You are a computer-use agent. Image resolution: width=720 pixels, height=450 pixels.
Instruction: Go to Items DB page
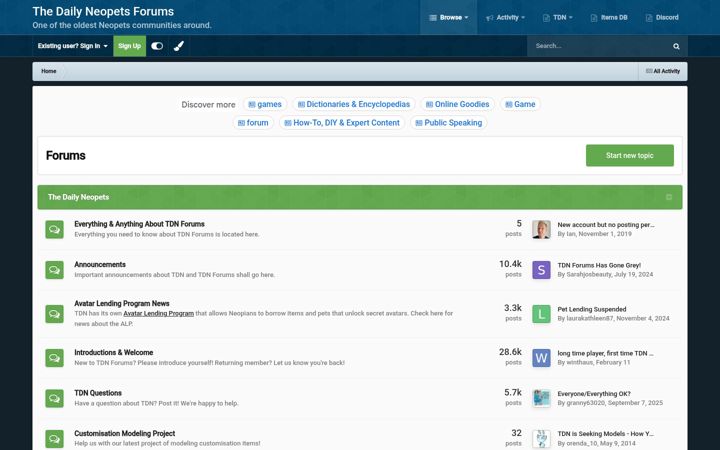coord(609,17)
